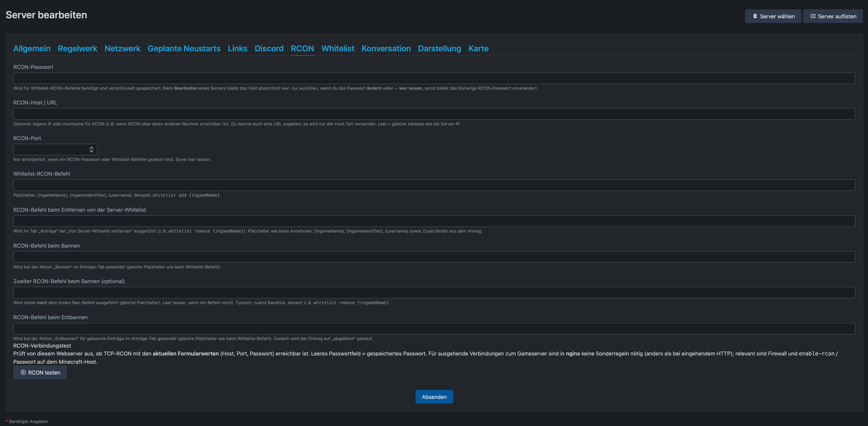Image resolution: width=868 pixels, height=426 pixels.
Task: Click the RCON-Port label
Action: (x=27, y=138)
